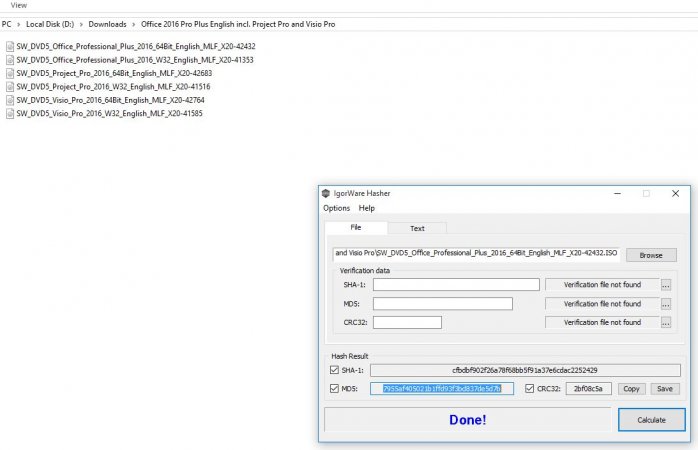This screenshot has height=450, width=698.
Task: Select file name SW_DVD5_Office_Professional_Plus_2016_64Bit_English_MLF_X20-42432
Action: tap(136, 46)
